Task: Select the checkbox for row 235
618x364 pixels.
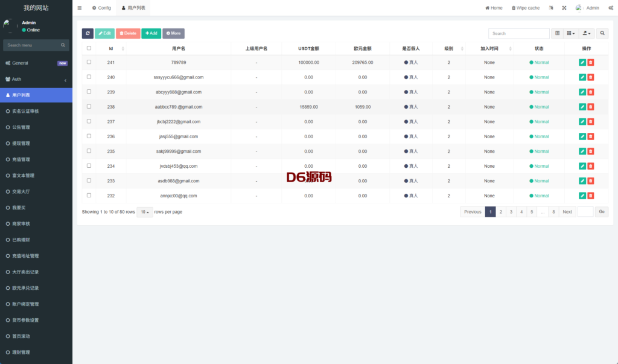Action: coord(89,151)
